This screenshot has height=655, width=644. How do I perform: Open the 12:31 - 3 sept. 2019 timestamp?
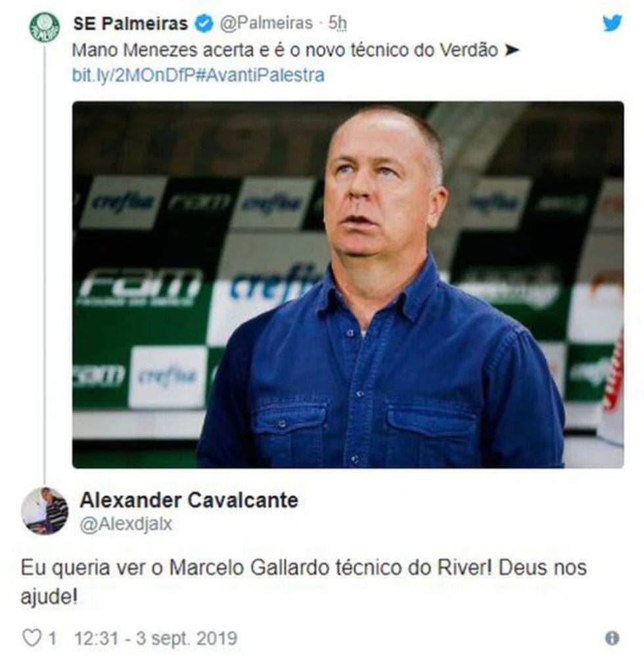click(x=156, y=639)
